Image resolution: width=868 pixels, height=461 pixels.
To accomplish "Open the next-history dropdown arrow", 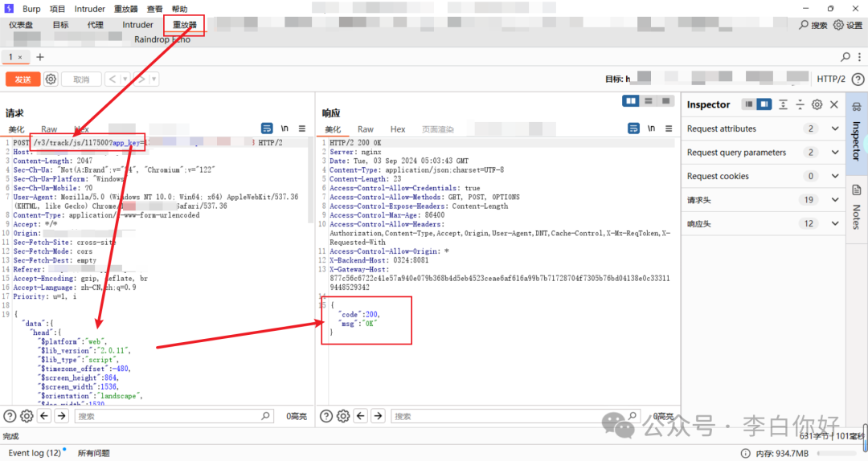I will [x=154, y=80].
